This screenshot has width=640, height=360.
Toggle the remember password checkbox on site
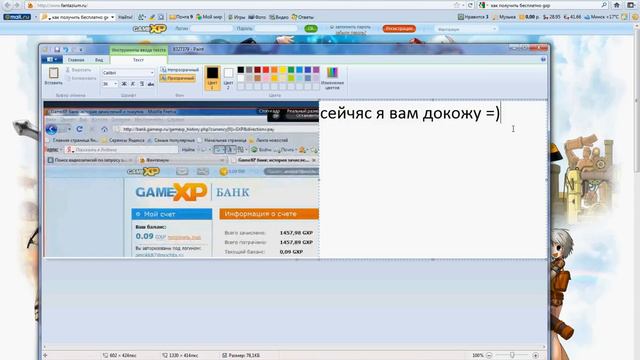click(332, 27)
